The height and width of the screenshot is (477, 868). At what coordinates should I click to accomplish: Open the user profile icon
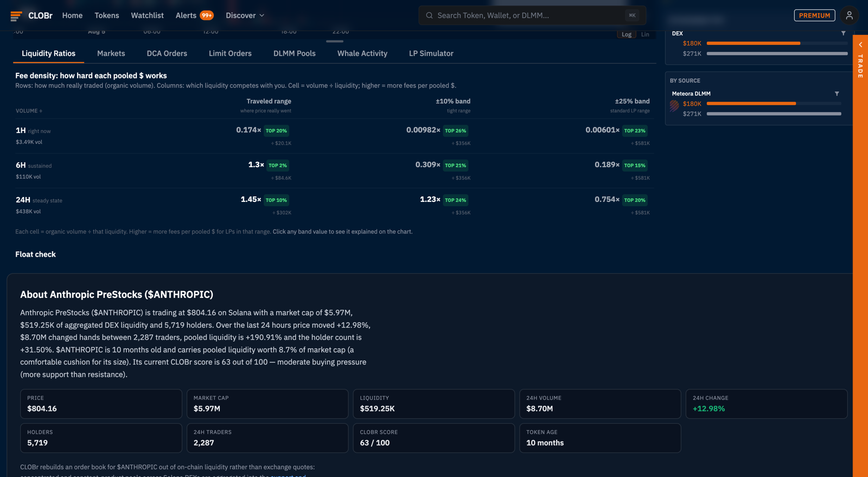pyautogui.click(x=849, y=15)
